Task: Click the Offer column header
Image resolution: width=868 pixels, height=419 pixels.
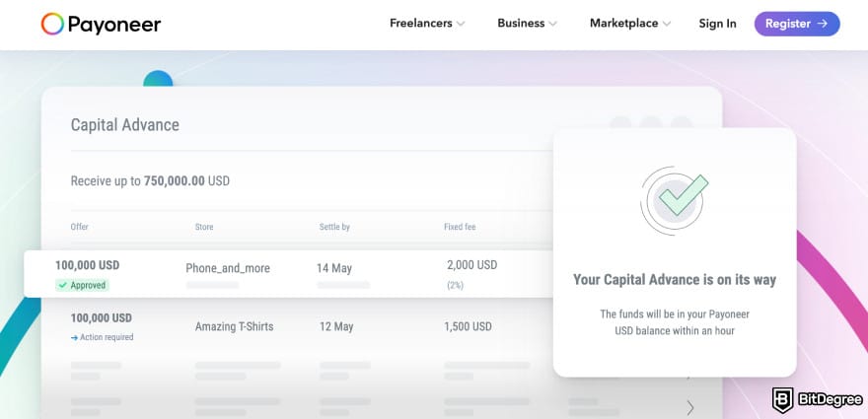Action: coord(79,227)
